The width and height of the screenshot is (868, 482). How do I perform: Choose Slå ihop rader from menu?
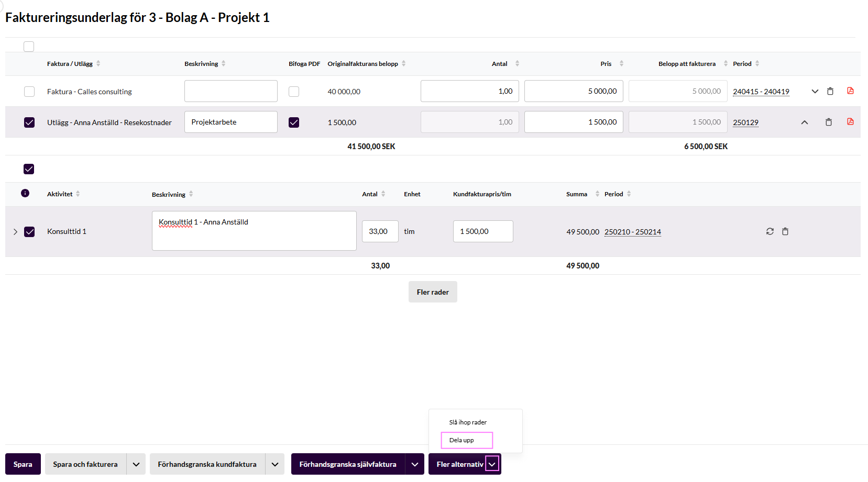pos(468,422)
